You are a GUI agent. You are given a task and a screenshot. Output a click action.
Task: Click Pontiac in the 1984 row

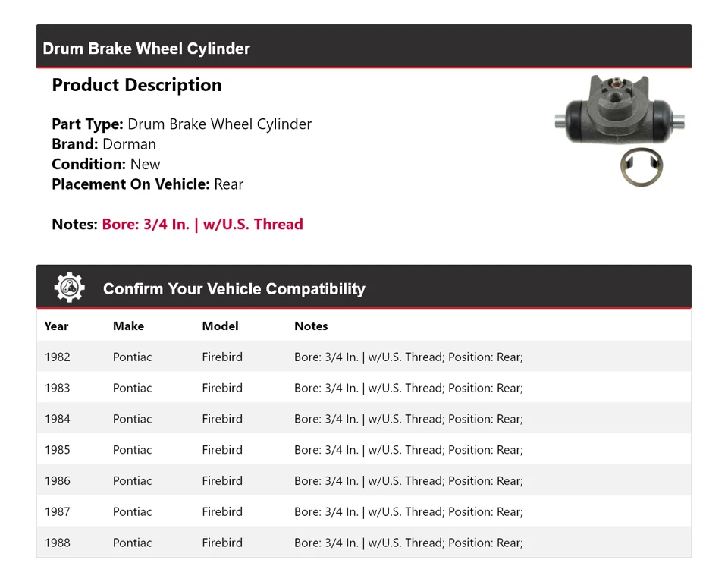(132, 419)
